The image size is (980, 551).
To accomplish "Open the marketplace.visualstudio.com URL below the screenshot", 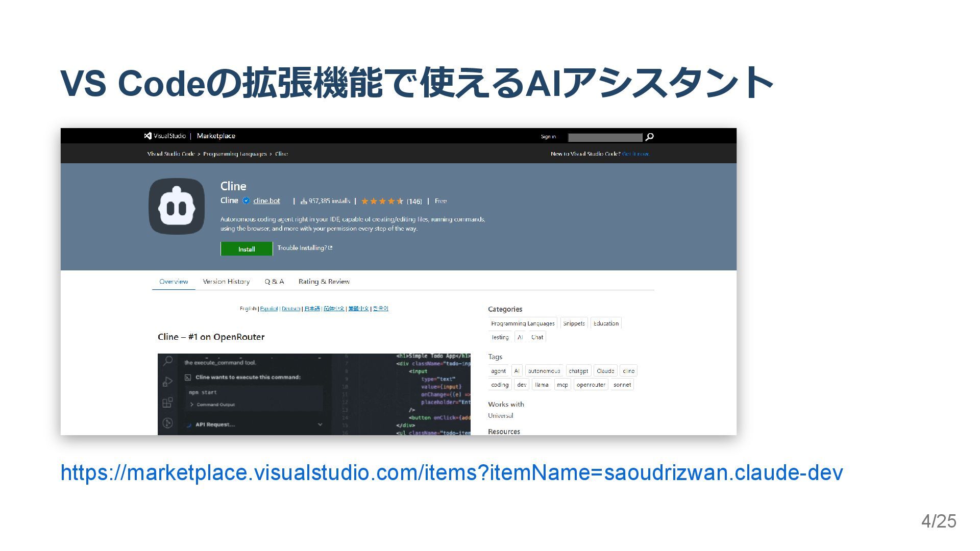I will tap(452, 472).
